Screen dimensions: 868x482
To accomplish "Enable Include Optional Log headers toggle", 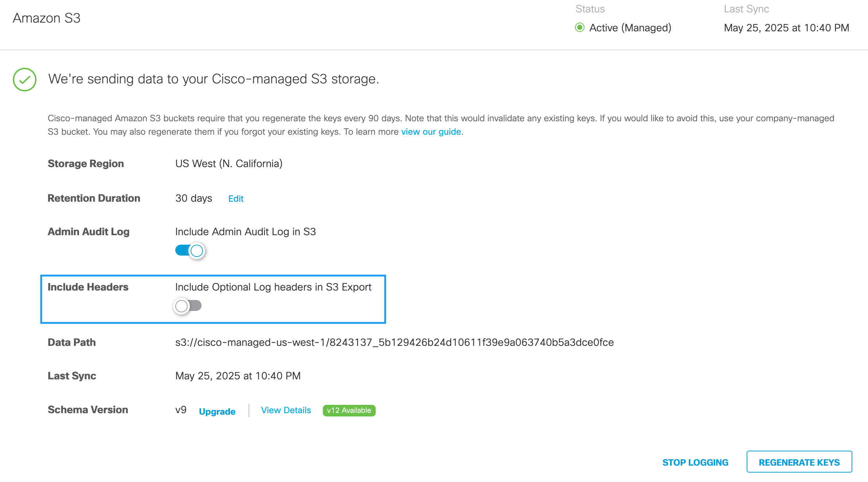I will (x=188, y=306).
